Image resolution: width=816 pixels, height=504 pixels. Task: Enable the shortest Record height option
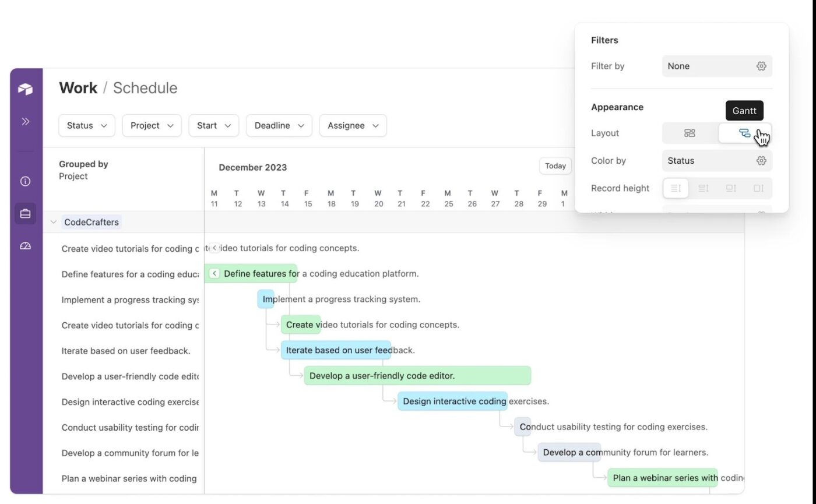point(675,188)
